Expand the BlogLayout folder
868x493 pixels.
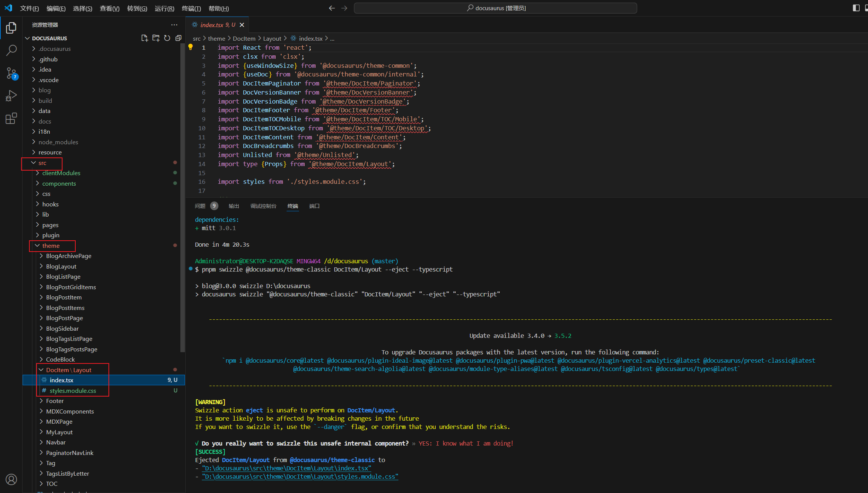click(x=61, y=266)
